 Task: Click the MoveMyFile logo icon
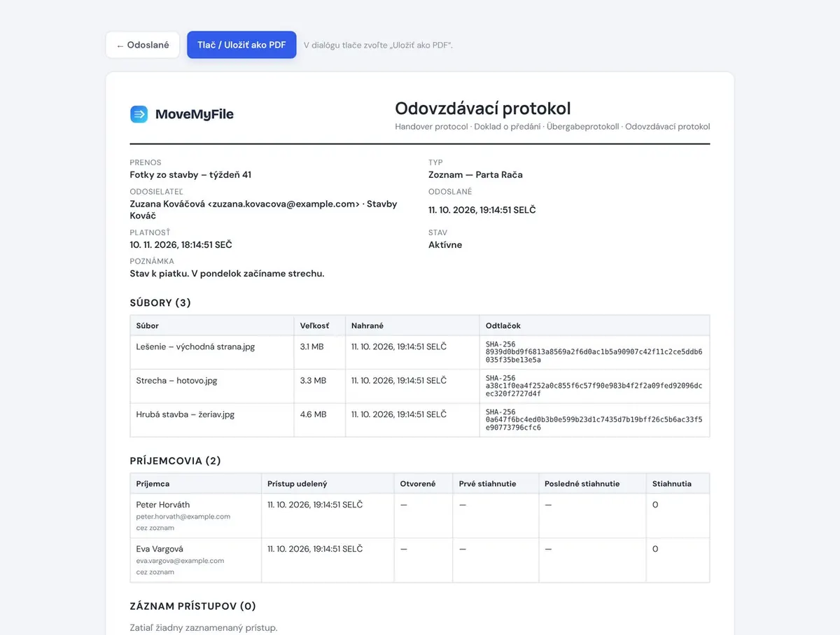point(139,114)
